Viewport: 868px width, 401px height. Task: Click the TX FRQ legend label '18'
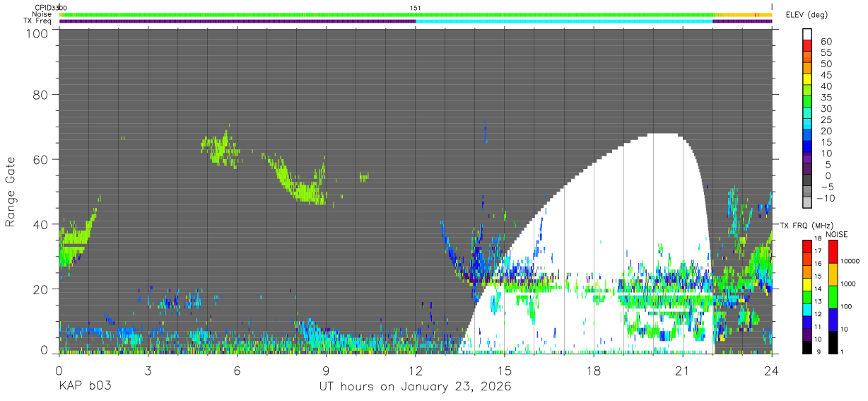pyautogui.click(x=817, y=239)
